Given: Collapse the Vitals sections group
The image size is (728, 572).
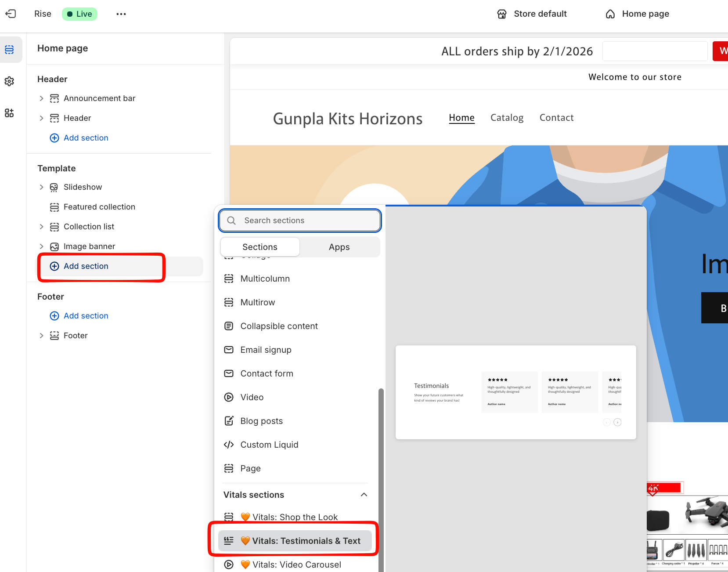Looking at the screenshot, I should click(364, 495).
